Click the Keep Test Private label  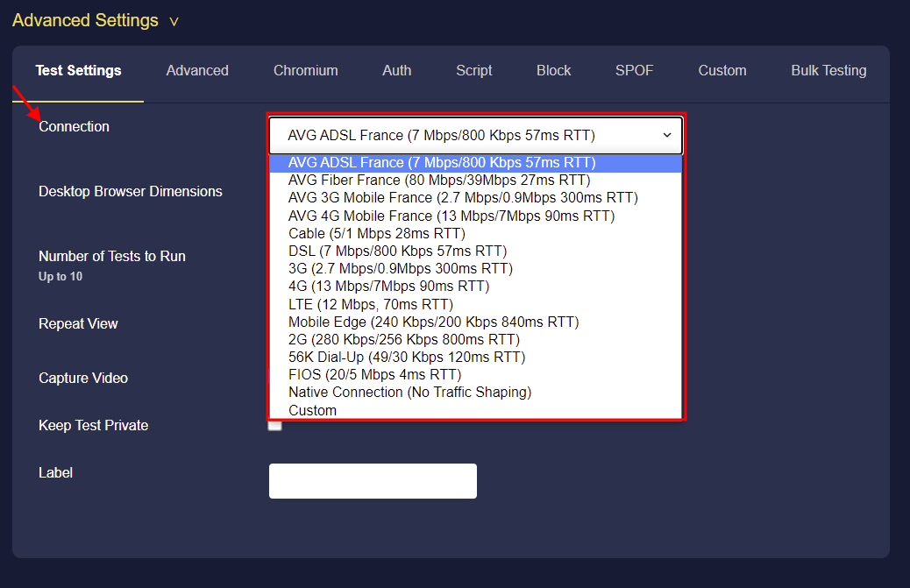94,426
